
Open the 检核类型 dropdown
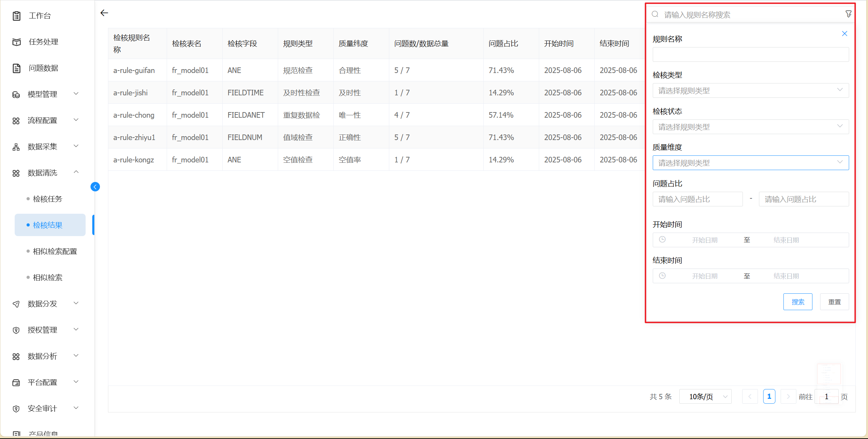[750, 91]
